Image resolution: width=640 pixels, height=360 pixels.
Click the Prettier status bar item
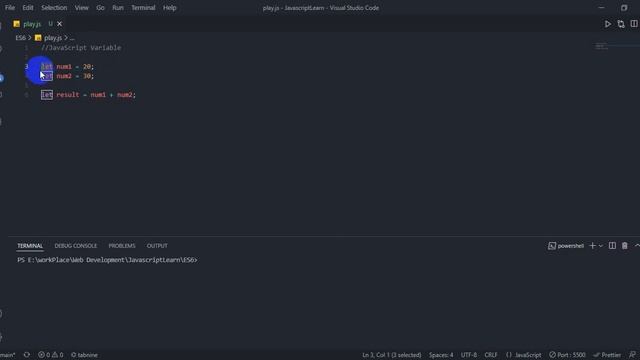pos(607,355)
